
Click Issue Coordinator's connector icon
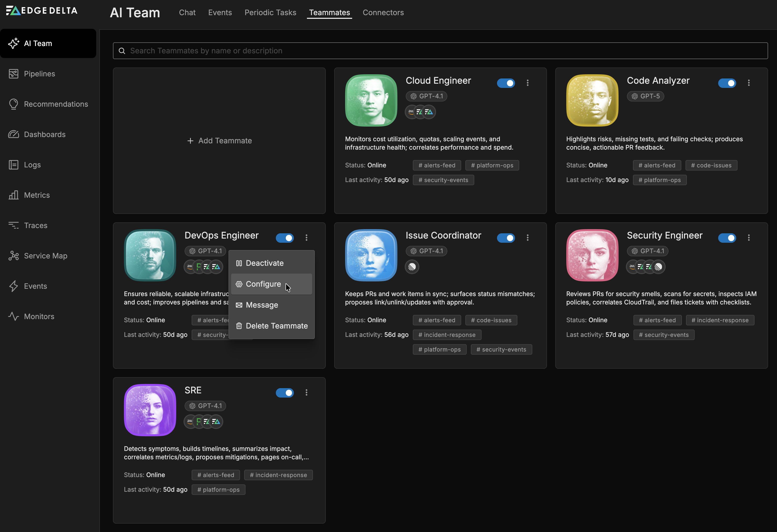pyautogui.click(x=412, y=267)
